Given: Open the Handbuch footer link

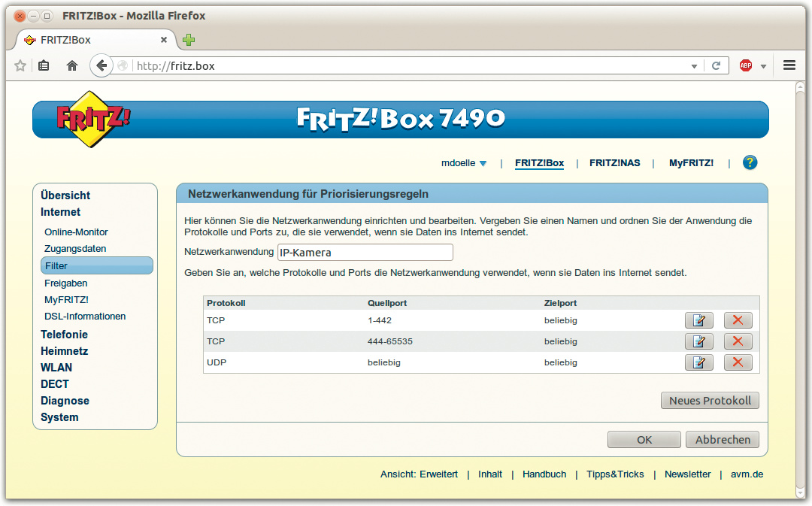Looking at the screenshot, I should tap(544, 474).
